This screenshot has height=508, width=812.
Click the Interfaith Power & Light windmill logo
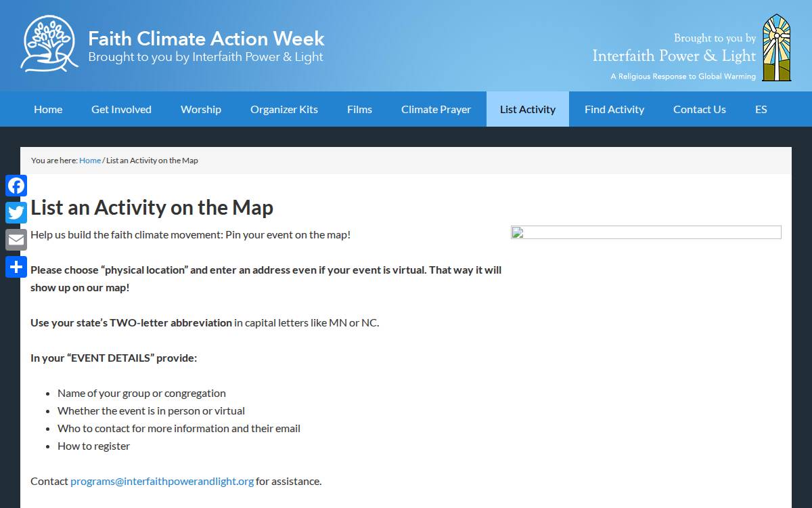[x=776, y=48]
